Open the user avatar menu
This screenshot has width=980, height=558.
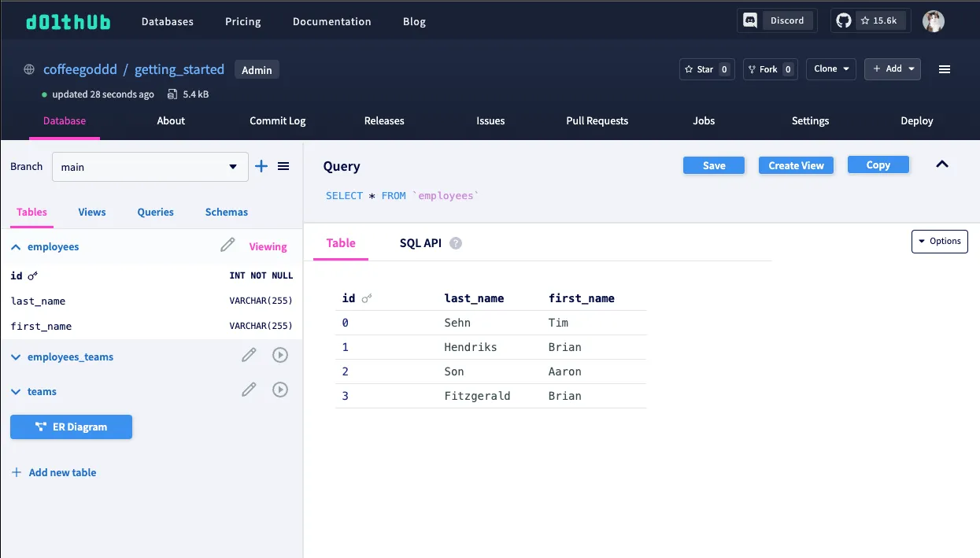pyautogui.click(x=934, y=21)
